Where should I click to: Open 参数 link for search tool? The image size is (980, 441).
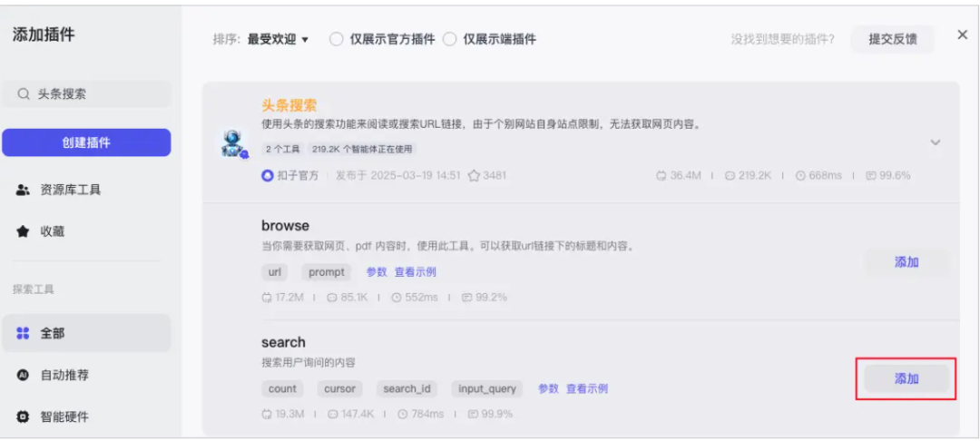(x=548, y=388)
